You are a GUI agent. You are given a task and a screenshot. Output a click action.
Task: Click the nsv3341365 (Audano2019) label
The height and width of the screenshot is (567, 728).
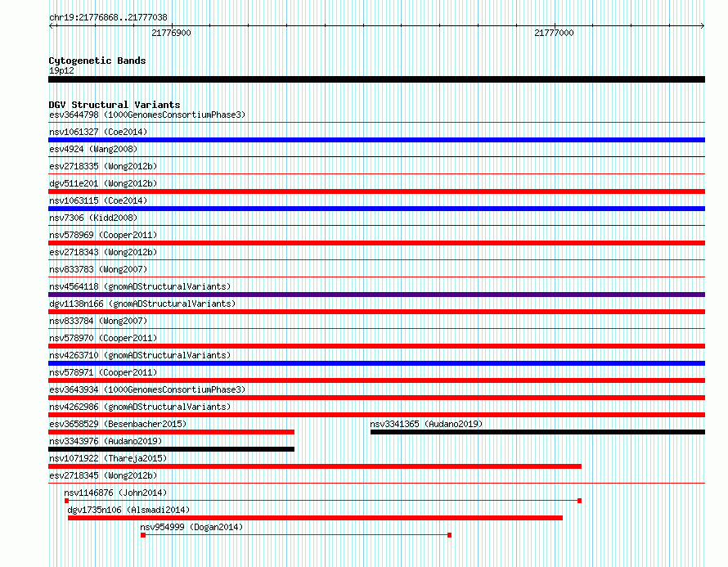click(426, 424)
